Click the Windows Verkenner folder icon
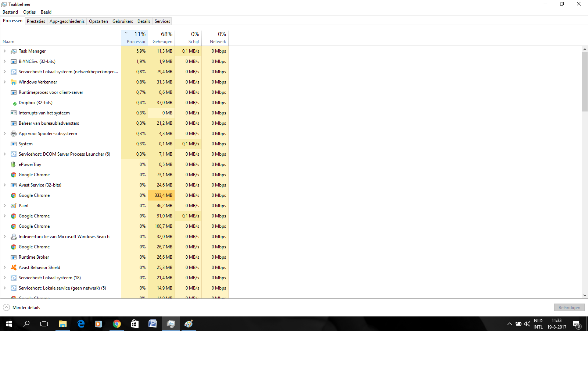The image size is (588, 365). point(14,82)
